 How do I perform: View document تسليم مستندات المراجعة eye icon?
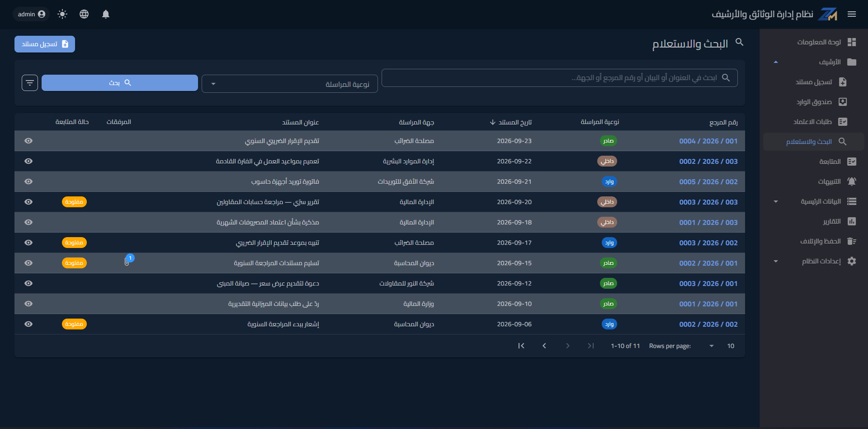pos(28,263)
